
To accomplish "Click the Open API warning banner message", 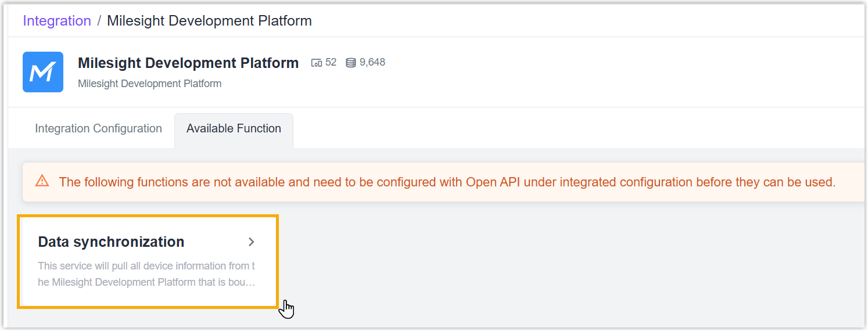I will click(x=447, y=182).
